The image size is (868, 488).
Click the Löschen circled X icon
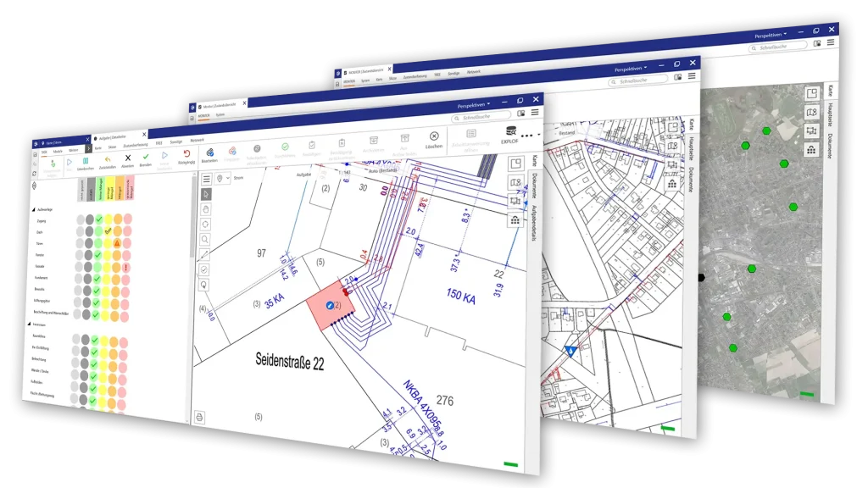[434, 136]
